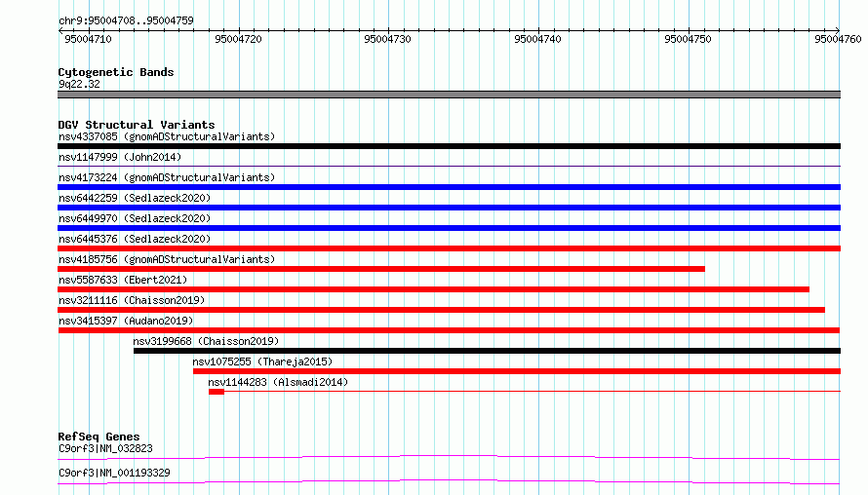The width and height of the screenshot is (868, 495).
Task: Select the black nsv4337085 variant bar
Action: click(x=449, y=146)
